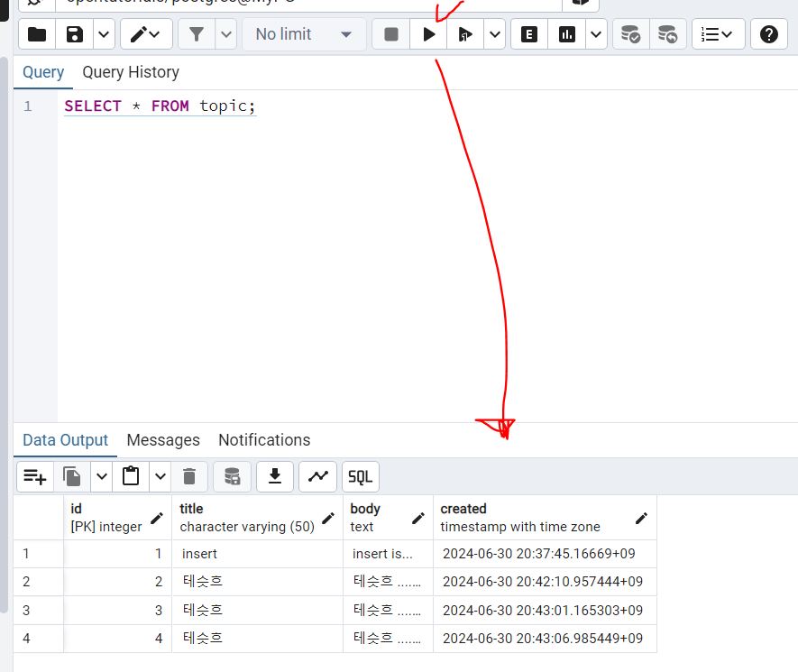Expand the execute options dropdown
The width and height of the screenshot is (798, 672).
495,34
